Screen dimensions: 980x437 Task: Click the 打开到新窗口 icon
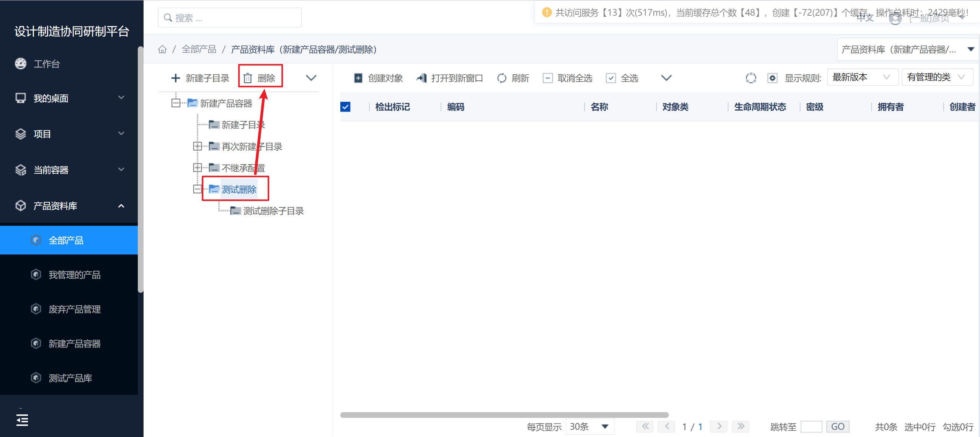(x=421, y=78)
